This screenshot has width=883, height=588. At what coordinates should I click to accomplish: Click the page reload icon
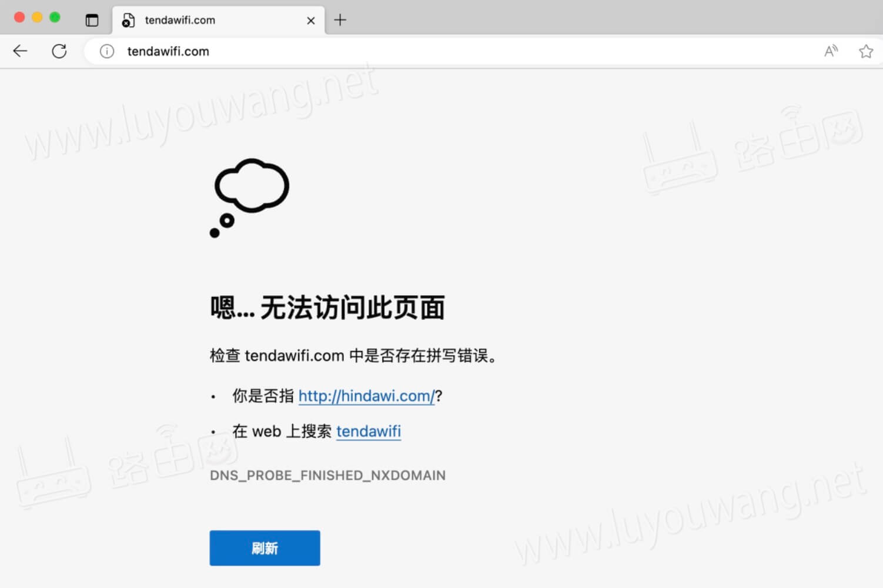(59, 51)
